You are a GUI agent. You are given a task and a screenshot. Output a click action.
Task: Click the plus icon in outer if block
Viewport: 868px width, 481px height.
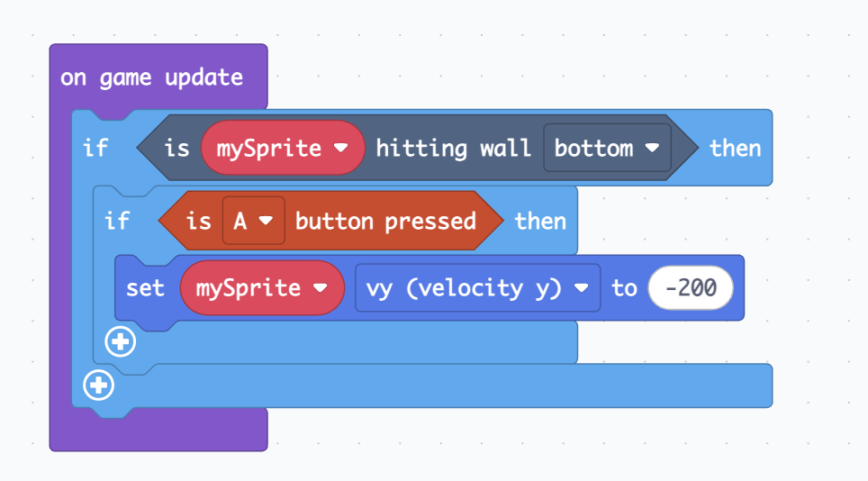point(98,386)
